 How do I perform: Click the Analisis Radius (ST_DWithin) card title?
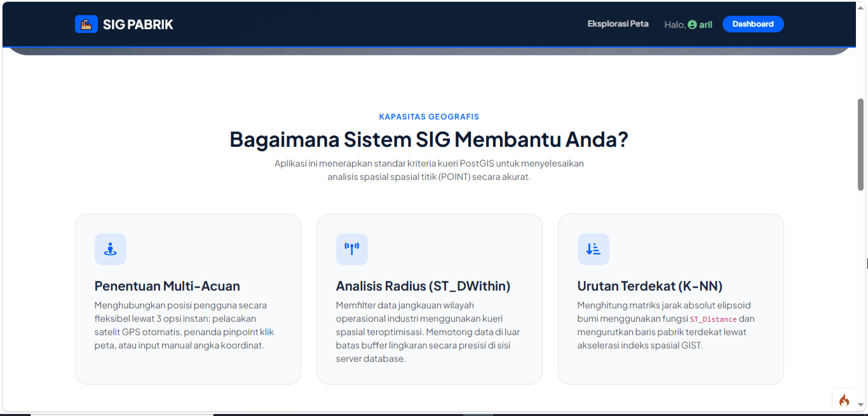pyautogui.click(x=423, y=286)
